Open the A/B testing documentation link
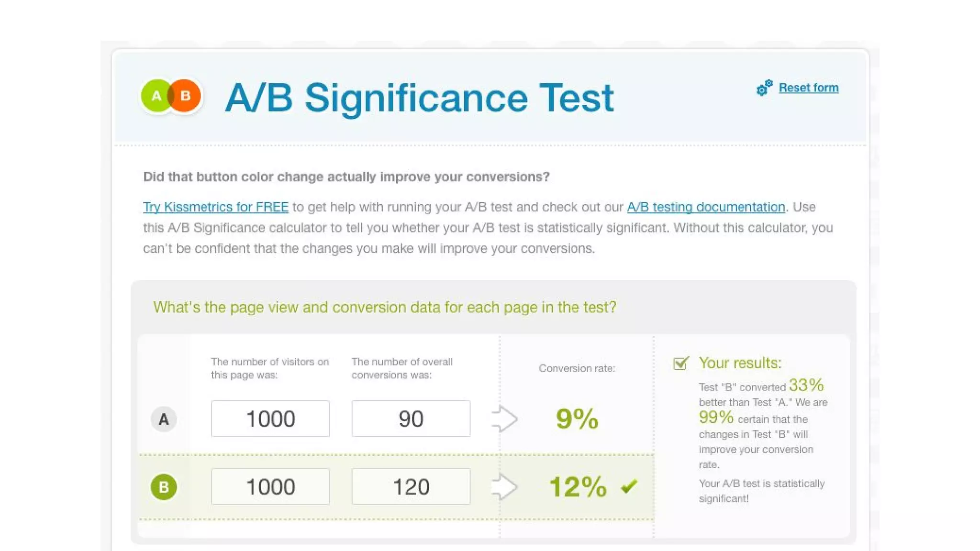The image size is (980, 551). (x=706, y=207)
